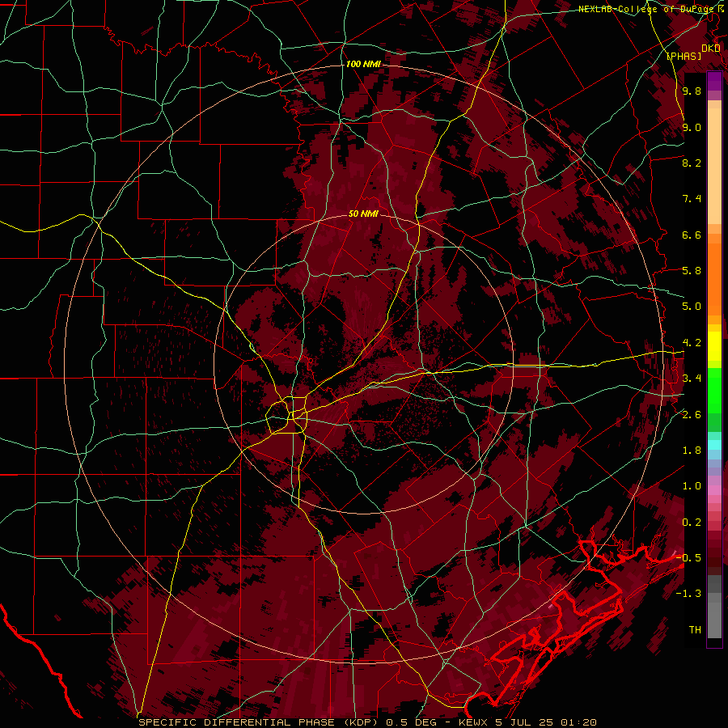
Task: Click the cyan band of the color scale
Action: click(714, 444)
